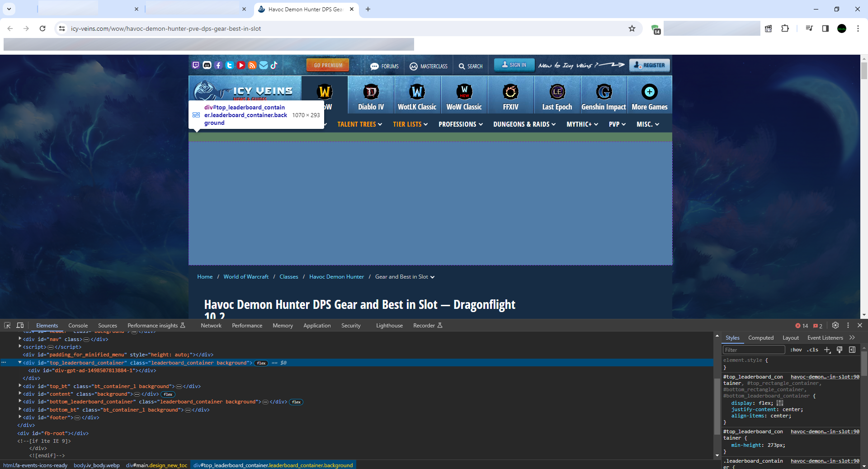Viewport: 868px width, 469px height.
Task: Follow the World of Warcraft breadcrumb link
Action: tap(246, 277)
